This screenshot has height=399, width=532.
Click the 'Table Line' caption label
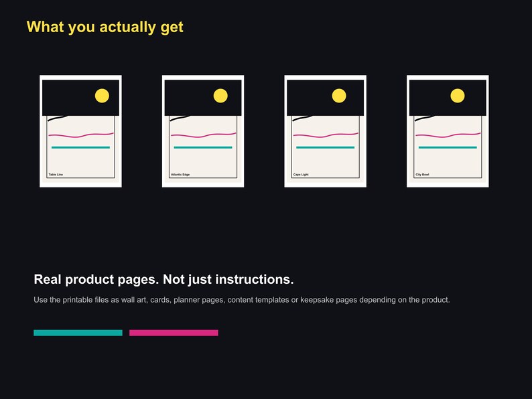click(x=56, y=175)
